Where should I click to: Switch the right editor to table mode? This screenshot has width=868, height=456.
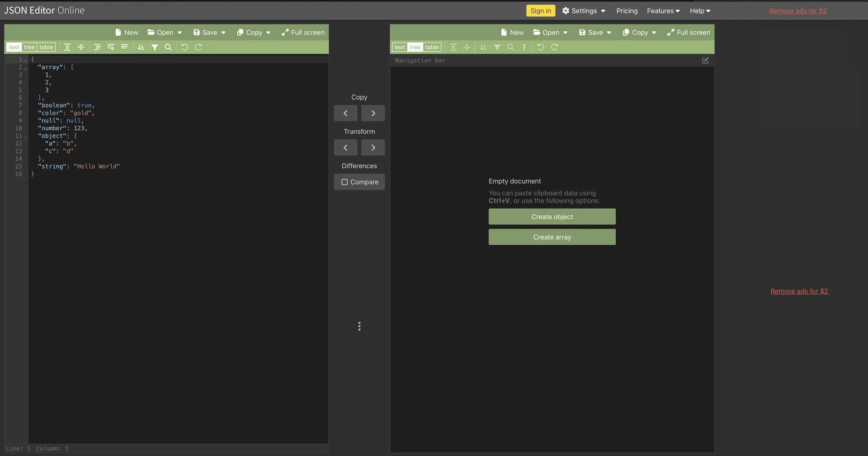[x=432, y=47]
